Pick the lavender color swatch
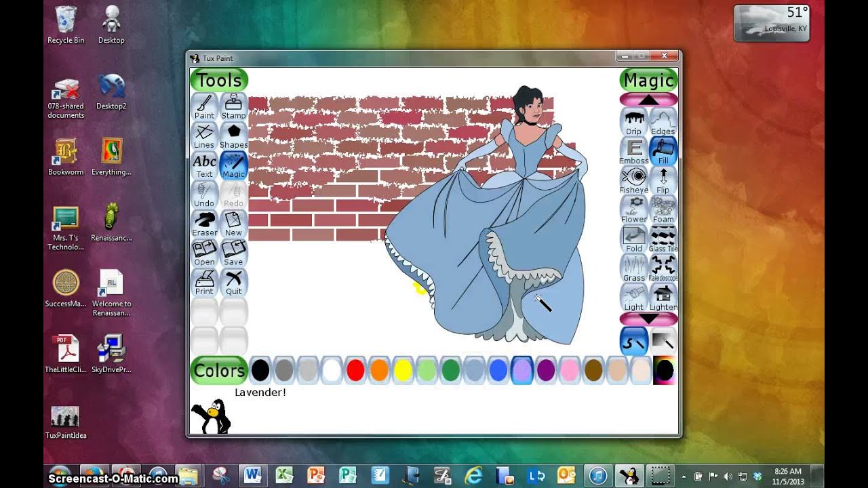The height and width of the screenshot is (488, 868). (x=521, y=370)
